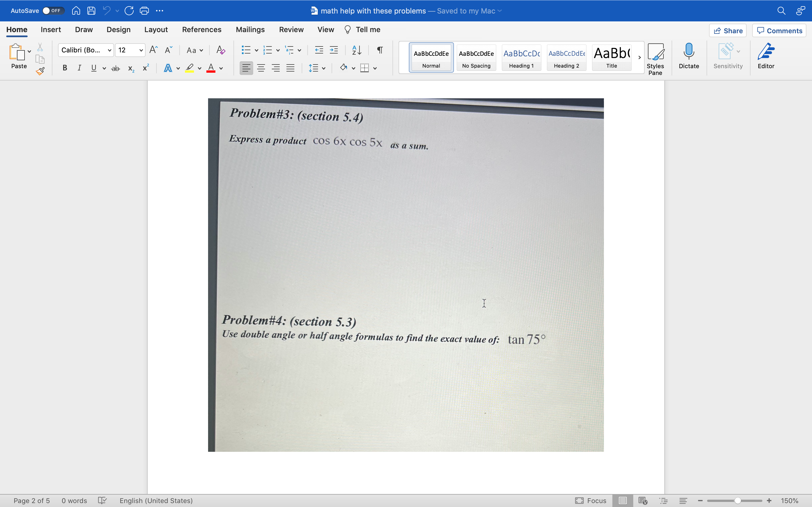
Task: Toggle strikethrough formatting
Action: 115,68
